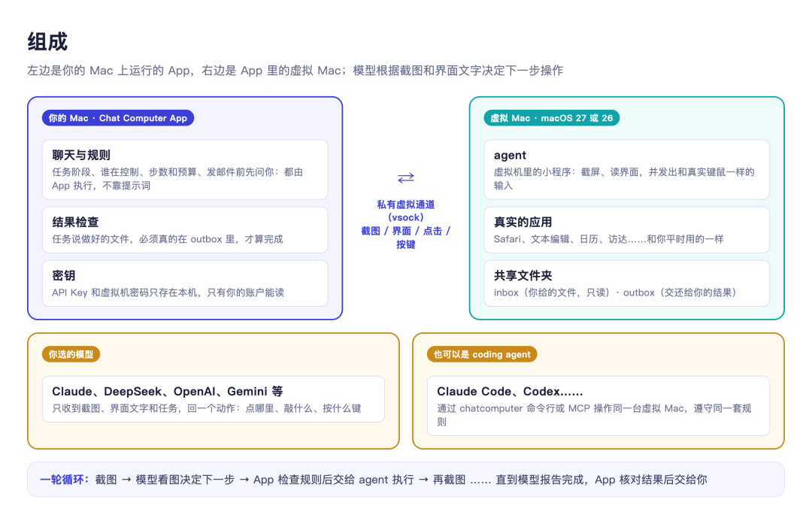Click the description mentioning outbox 里，才算完成

tap(168, 239)
